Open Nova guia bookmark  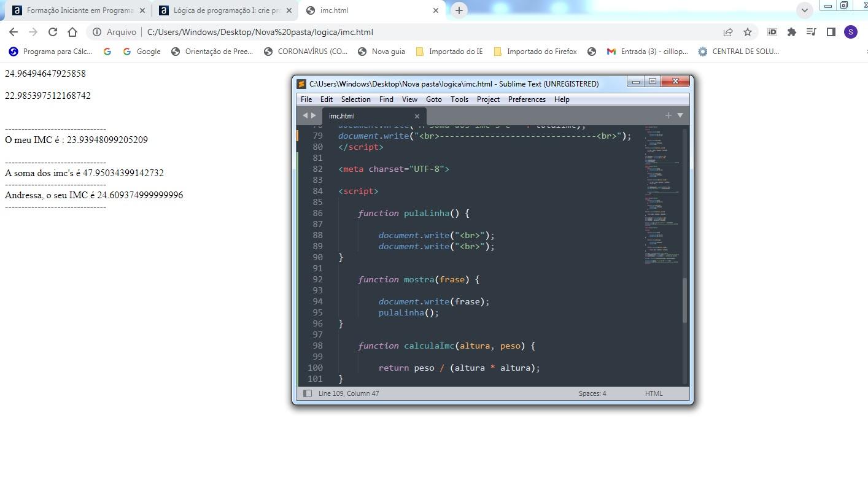[381, 52]
